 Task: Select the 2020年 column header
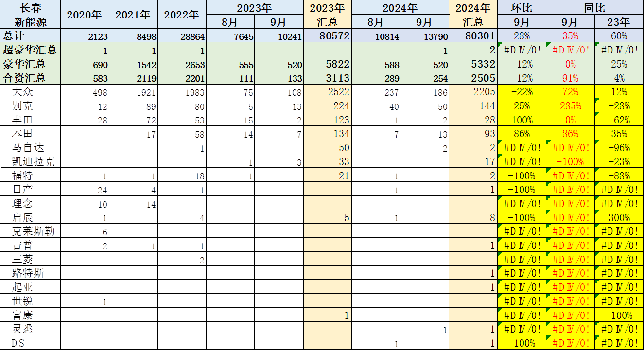point(85,15)
